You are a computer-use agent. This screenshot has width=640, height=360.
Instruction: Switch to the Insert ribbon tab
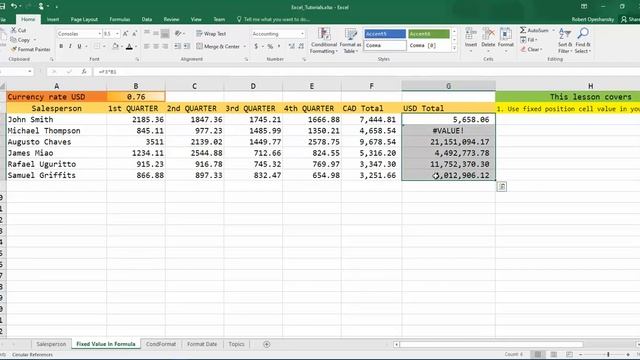(x=53, y=19)
